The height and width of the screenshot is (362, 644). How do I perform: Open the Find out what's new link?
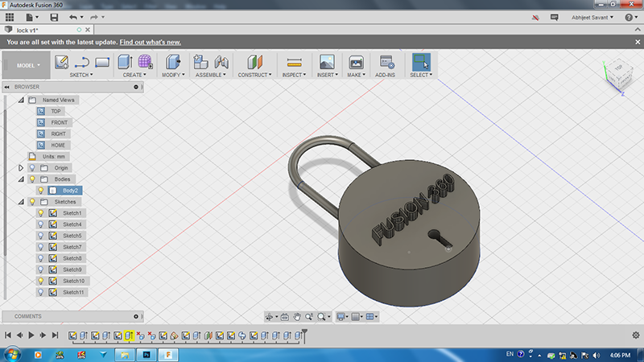[x=151, y=42]
